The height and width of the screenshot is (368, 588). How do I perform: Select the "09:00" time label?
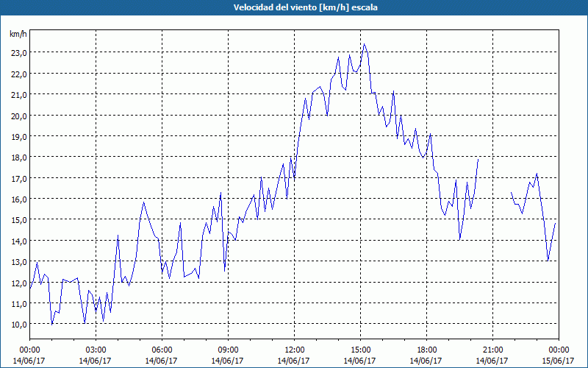(x=228, y=350)
